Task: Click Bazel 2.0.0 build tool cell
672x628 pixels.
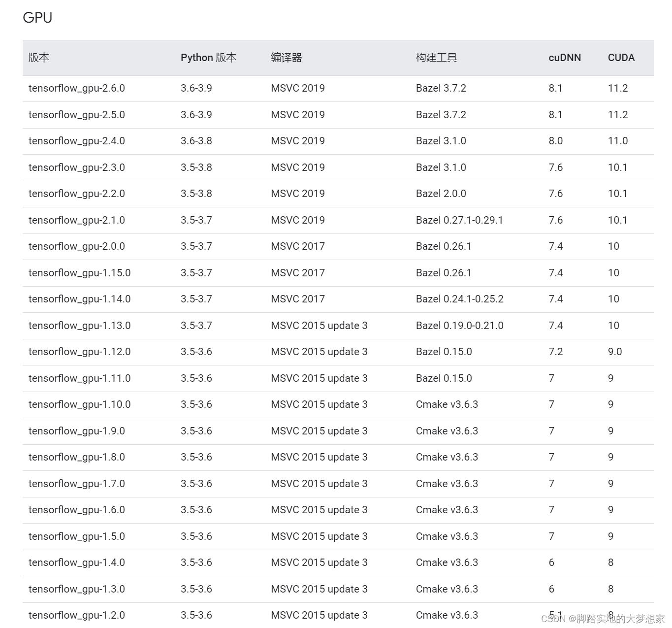Action: tap(441, 194)
